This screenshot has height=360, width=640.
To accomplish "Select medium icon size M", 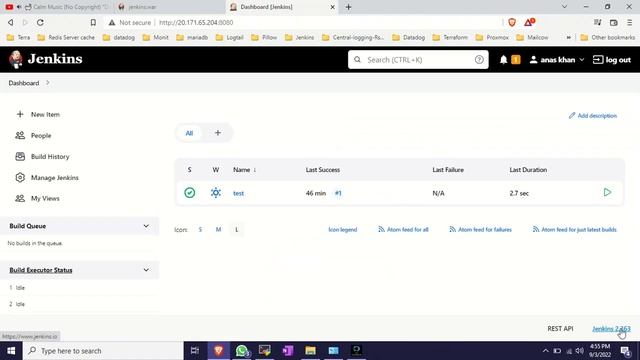I will point(218,229).
